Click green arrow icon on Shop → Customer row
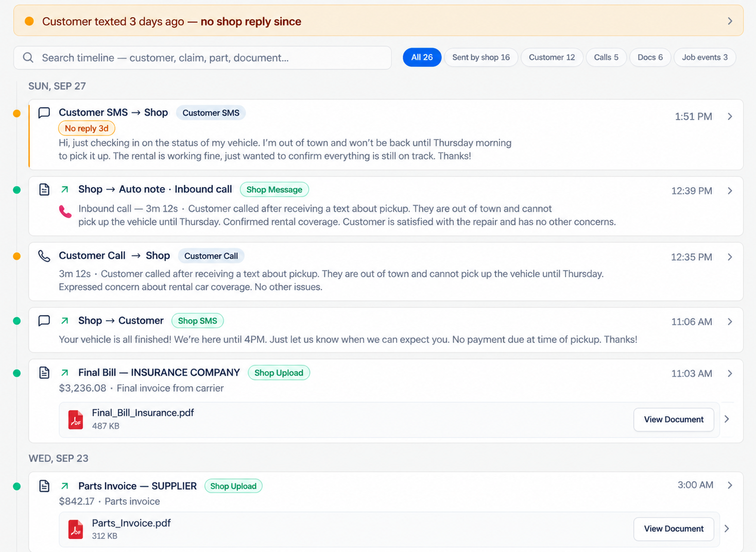Viewport: 756px width, 552px height. [65, 321]
